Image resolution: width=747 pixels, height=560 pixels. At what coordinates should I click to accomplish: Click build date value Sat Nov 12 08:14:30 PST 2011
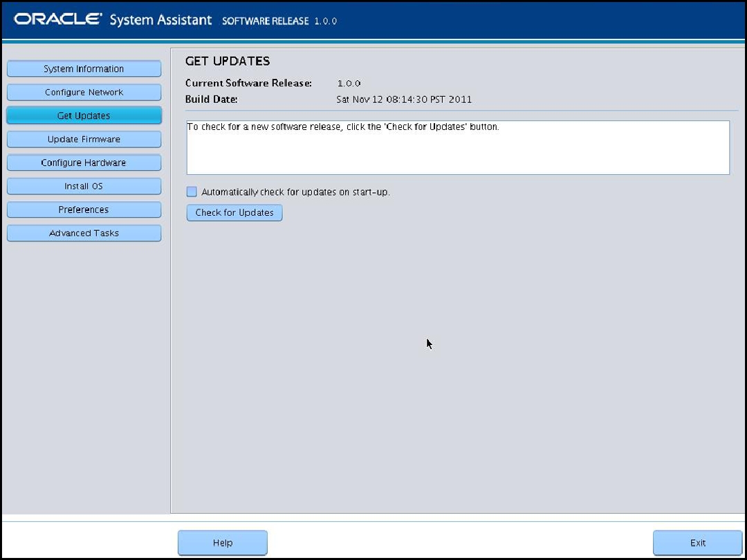point(404,100)
